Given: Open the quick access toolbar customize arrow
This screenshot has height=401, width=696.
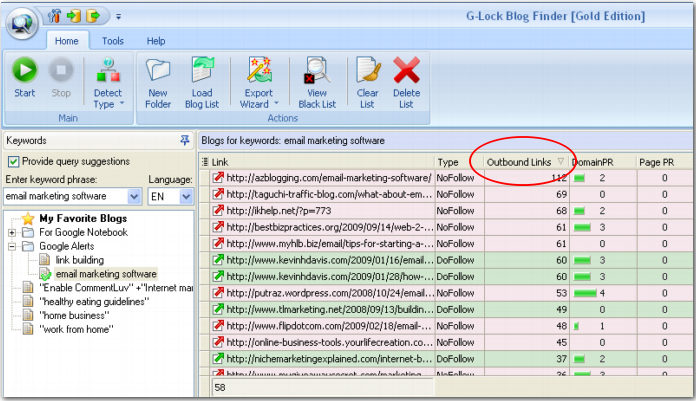Looking at the screenshot, I should coord(119,17).
